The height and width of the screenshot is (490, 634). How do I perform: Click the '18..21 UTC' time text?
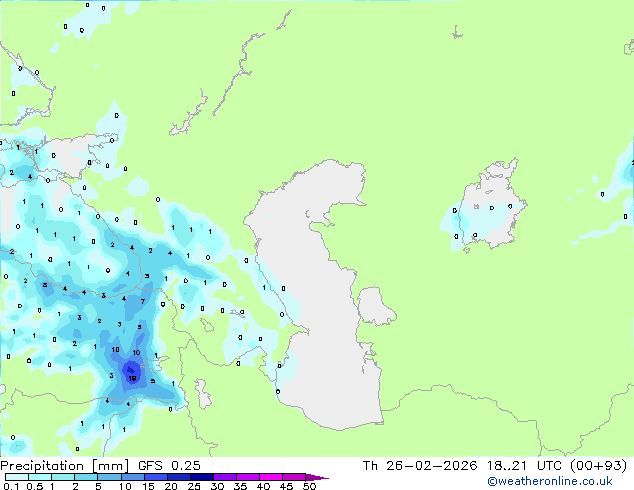tap(524, 466)
